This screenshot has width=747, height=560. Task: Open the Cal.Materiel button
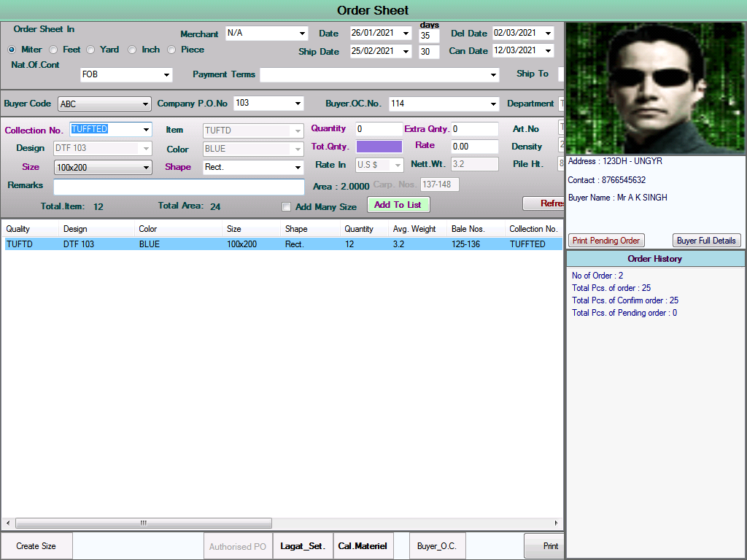pos(363,546)
